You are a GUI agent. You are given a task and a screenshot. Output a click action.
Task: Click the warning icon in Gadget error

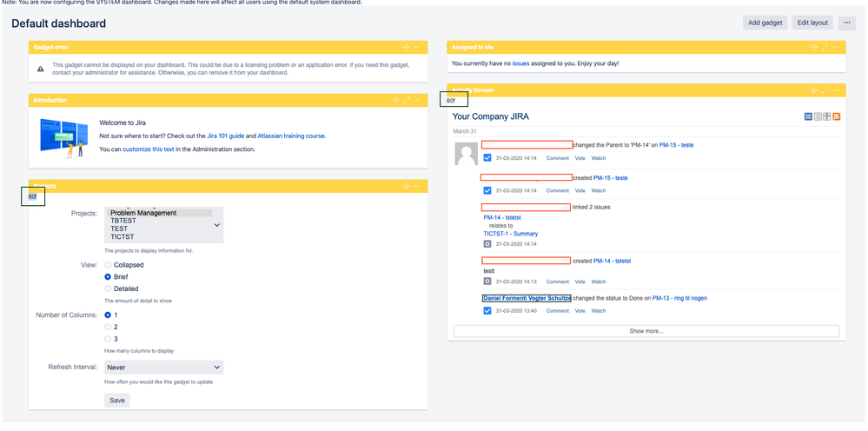pyautogui.click(x=41, y=69)
